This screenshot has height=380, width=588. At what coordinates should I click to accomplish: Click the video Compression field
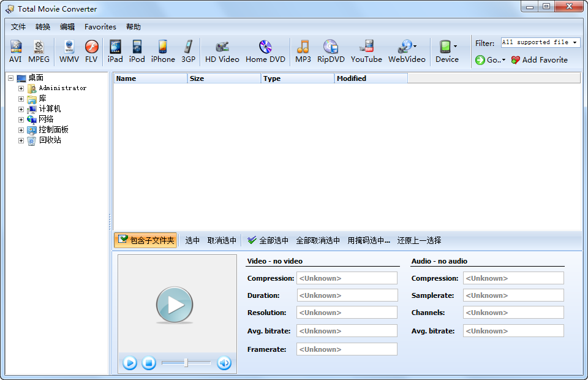(347, 278)
